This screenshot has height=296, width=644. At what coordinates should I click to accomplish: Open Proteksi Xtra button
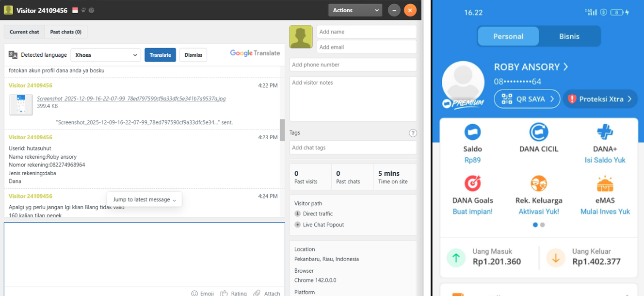600,99
